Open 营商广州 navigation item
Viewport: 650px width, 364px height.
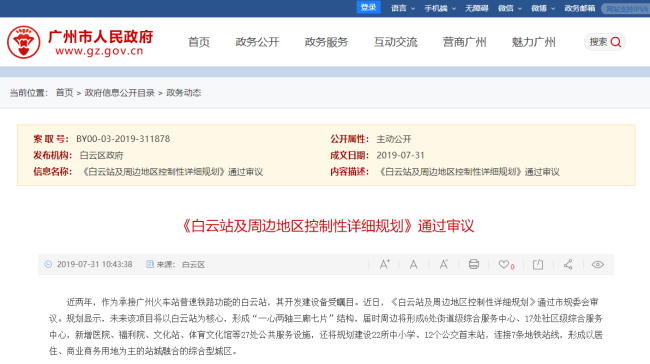(x=464, y=42)
